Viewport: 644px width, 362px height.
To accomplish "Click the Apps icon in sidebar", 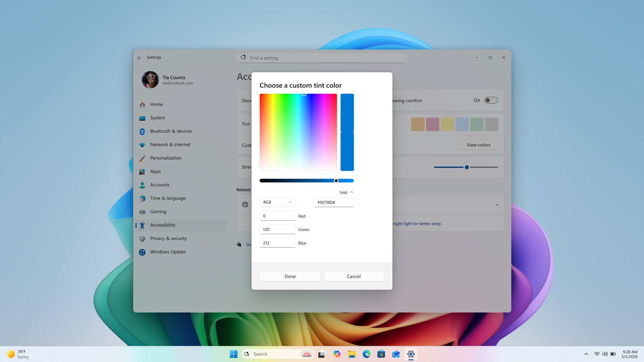I will 142,172.
